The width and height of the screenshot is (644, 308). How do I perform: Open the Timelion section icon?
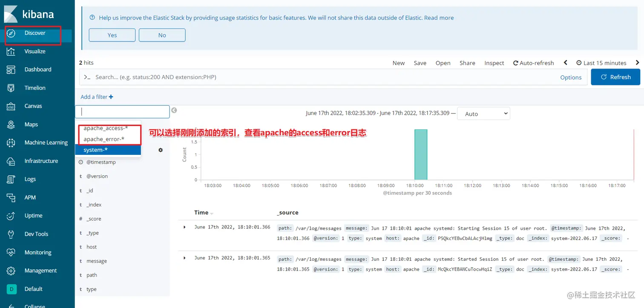(11, 88)
